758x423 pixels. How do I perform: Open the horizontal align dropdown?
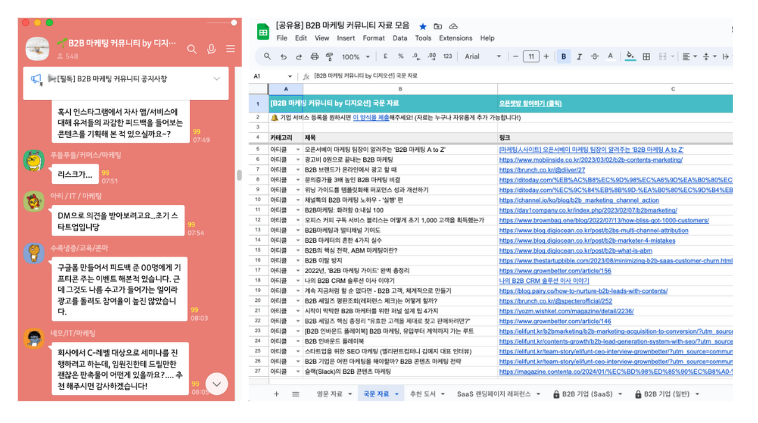coord(689,57)
